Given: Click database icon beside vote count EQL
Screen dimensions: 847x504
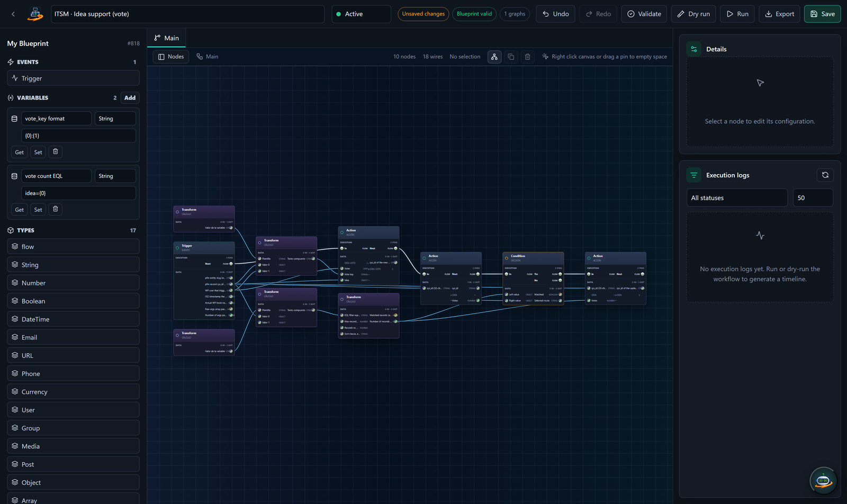Looking at the screenshot, I should click(14, 176).
